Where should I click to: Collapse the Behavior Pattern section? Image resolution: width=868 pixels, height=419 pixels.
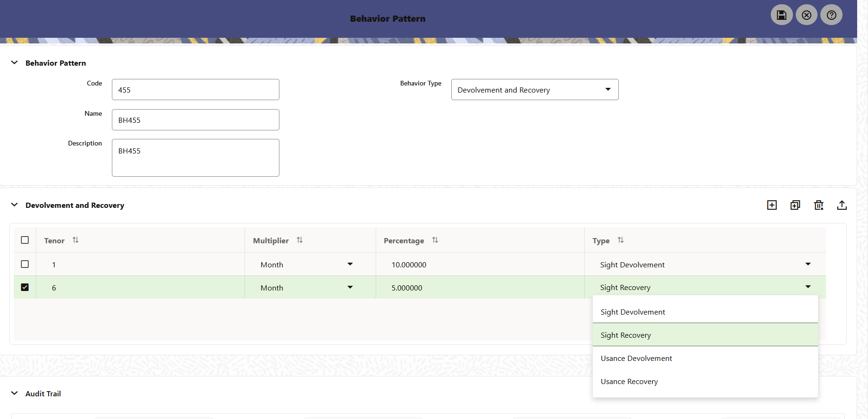[x=15, y=63]
